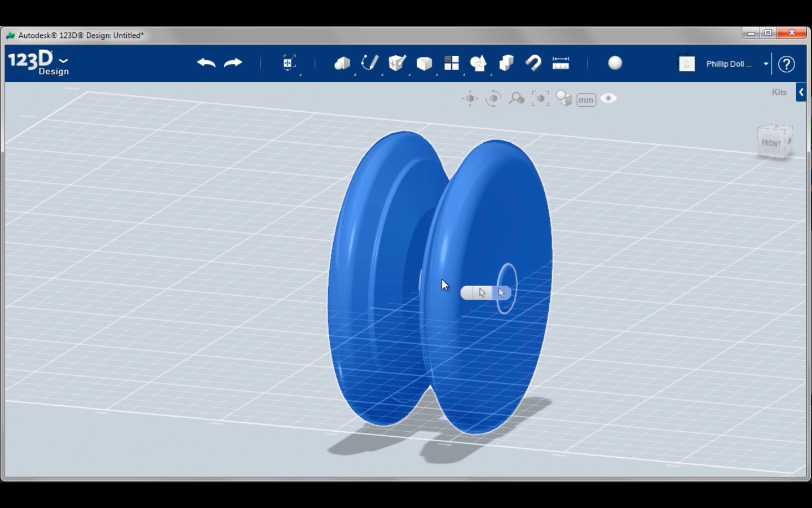Select the Transform move tool
The image size is (812, 508).
[289, 63]
